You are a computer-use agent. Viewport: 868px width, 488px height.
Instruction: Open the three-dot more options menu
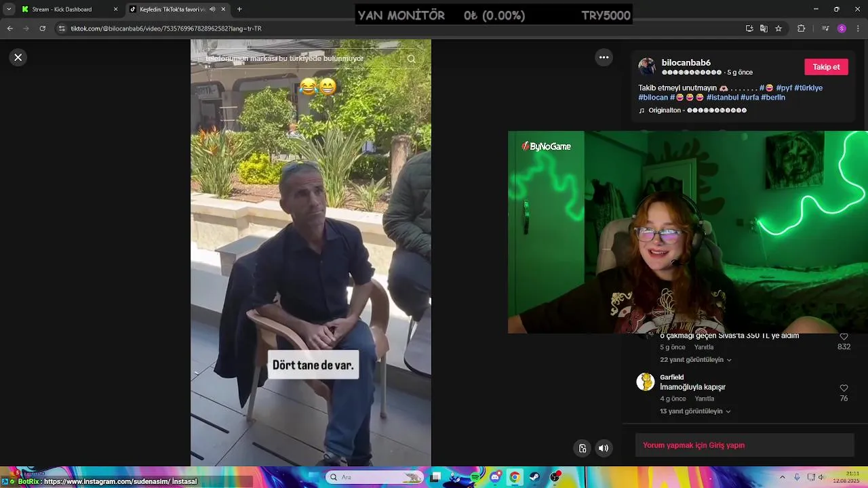(604, 58)
